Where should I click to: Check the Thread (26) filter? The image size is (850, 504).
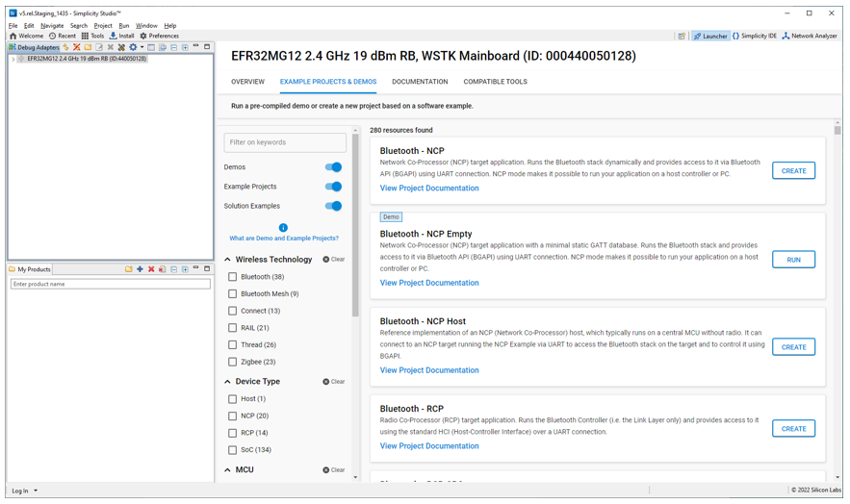pyautogui.click(x=233, y=344)
